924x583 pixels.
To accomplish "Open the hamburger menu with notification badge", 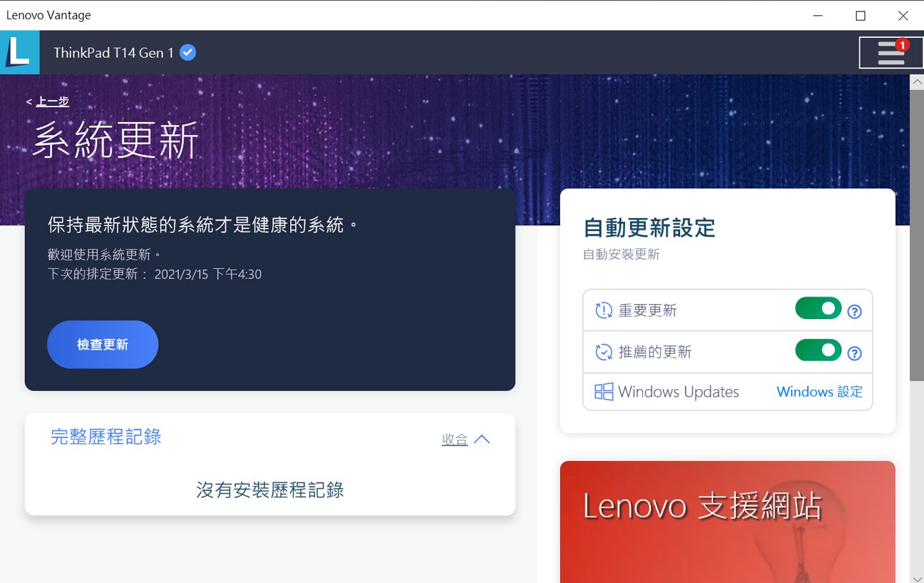I will (x=891, y=53).
